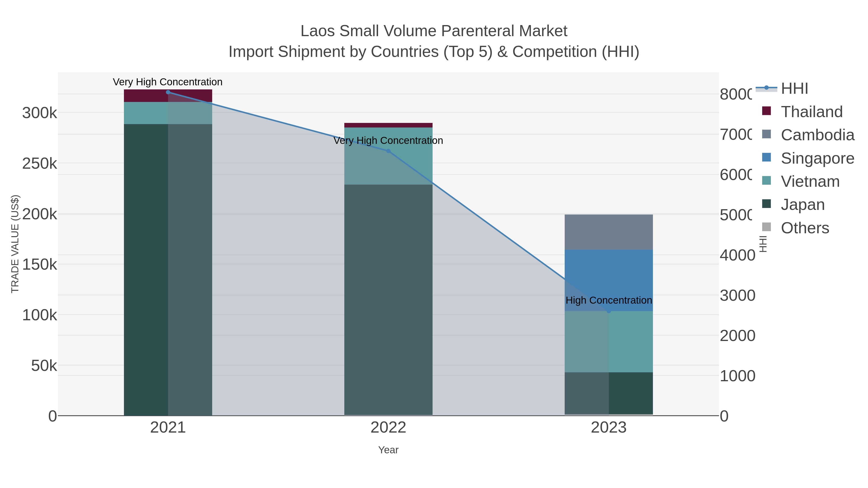Click the 1000 HHI axis tick label
The width and height of the screenshot is (868, 488).
click(x=738, y=376)
